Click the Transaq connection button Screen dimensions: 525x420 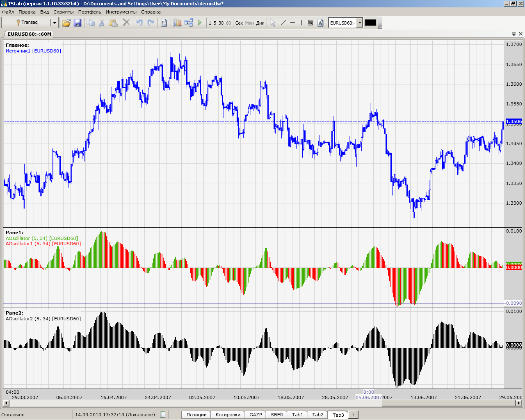coord(27,23)
